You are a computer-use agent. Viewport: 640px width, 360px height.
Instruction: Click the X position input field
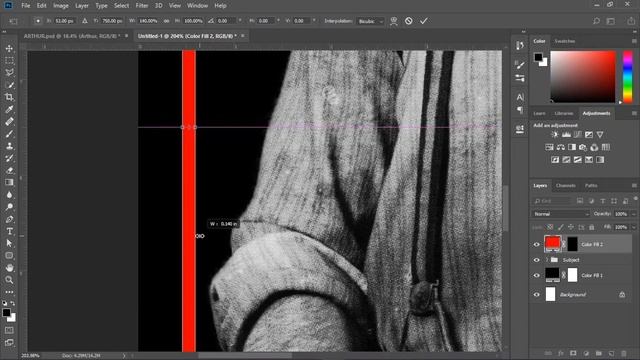pos(64,21)
